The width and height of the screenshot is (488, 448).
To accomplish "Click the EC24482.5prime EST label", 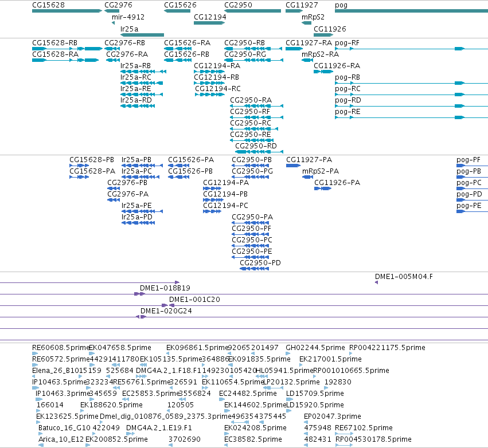I will point(248,393).
